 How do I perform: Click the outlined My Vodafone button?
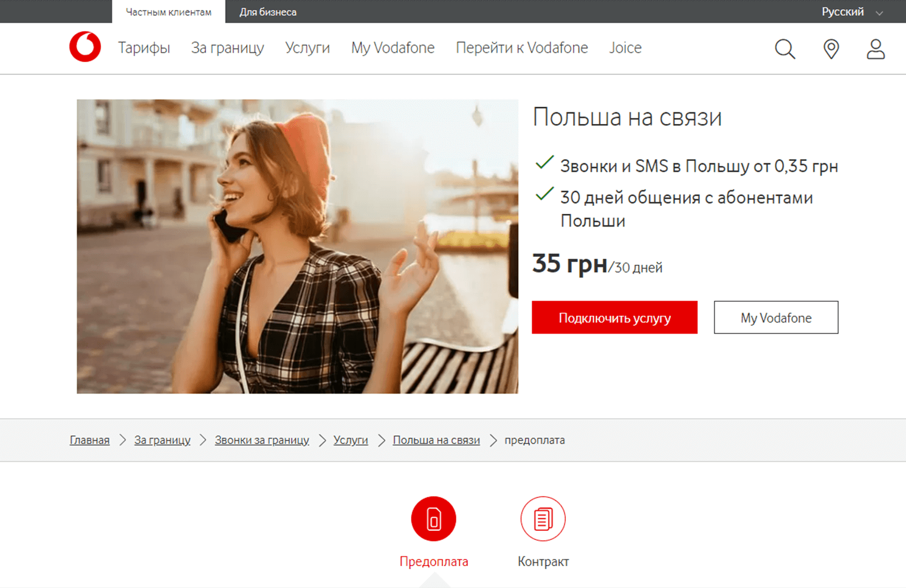point(776,317)
